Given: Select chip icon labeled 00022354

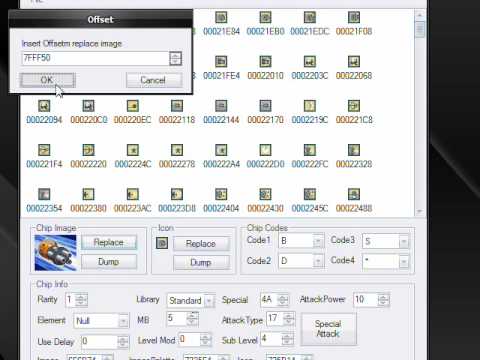Looking at the screenshot, I should [44, 194].
